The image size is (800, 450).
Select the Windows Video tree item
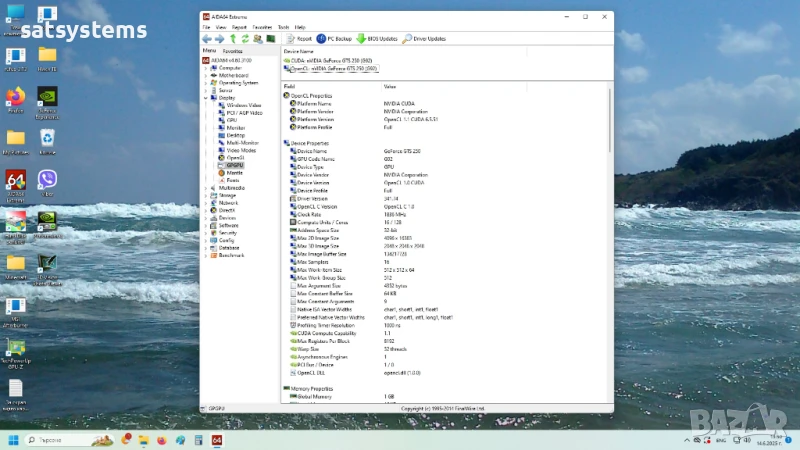(x=243, y=105)
